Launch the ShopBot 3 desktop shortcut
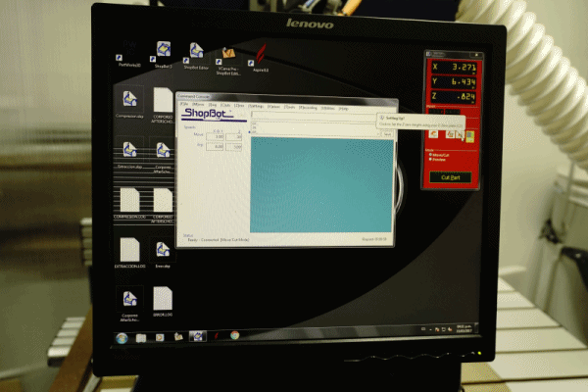 pos(163,55)
